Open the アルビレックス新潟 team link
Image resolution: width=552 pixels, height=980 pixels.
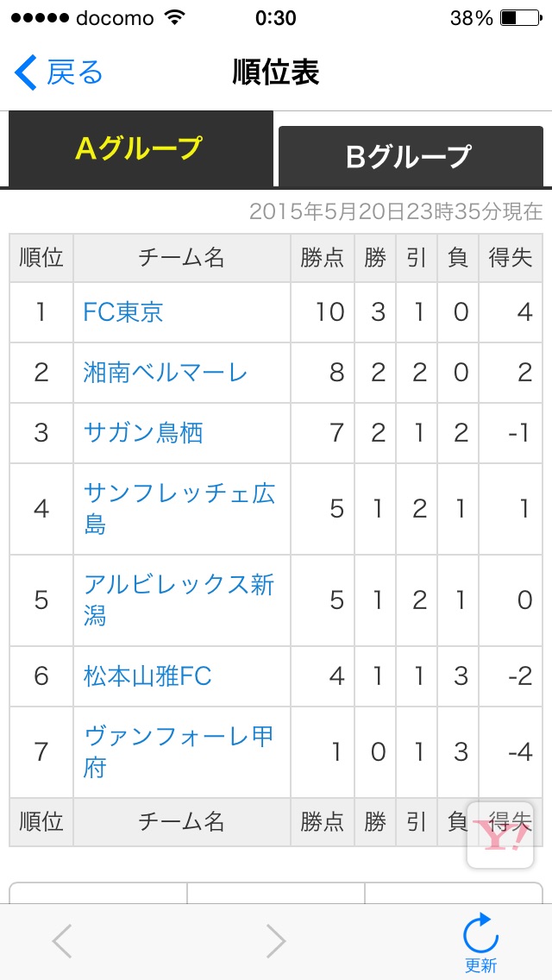(x=179, y=600)
